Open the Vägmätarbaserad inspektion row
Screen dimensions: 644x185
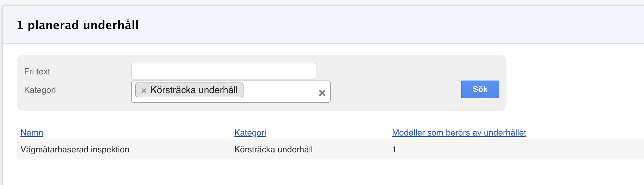pyautogui.click(x=75, y=149)
